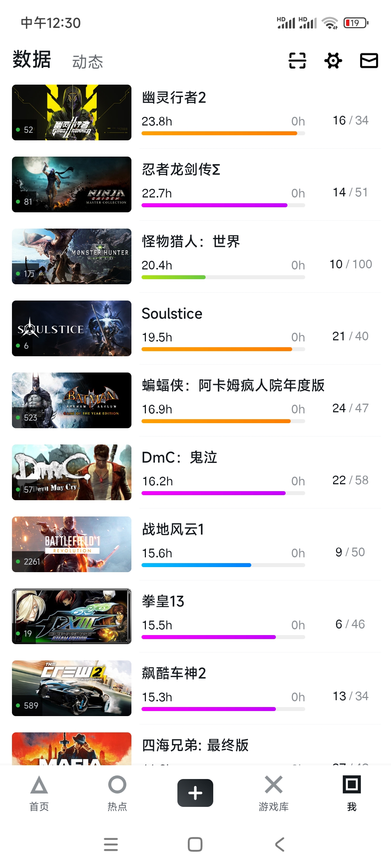The image size is (391, 868).
Task: Tap the 13 / 34 achievements for 飙酷车神2
Action: 350,696
